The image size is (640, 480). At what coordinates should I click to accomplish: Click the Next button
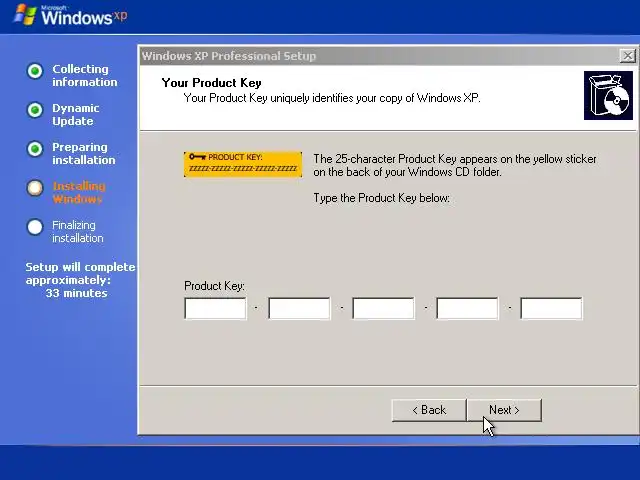tap(504, 410)
